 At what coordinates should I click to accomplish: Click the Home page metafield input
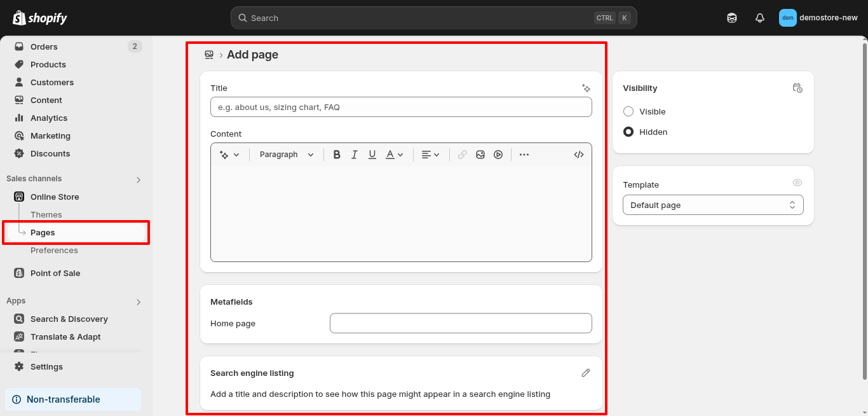[460, 323]
